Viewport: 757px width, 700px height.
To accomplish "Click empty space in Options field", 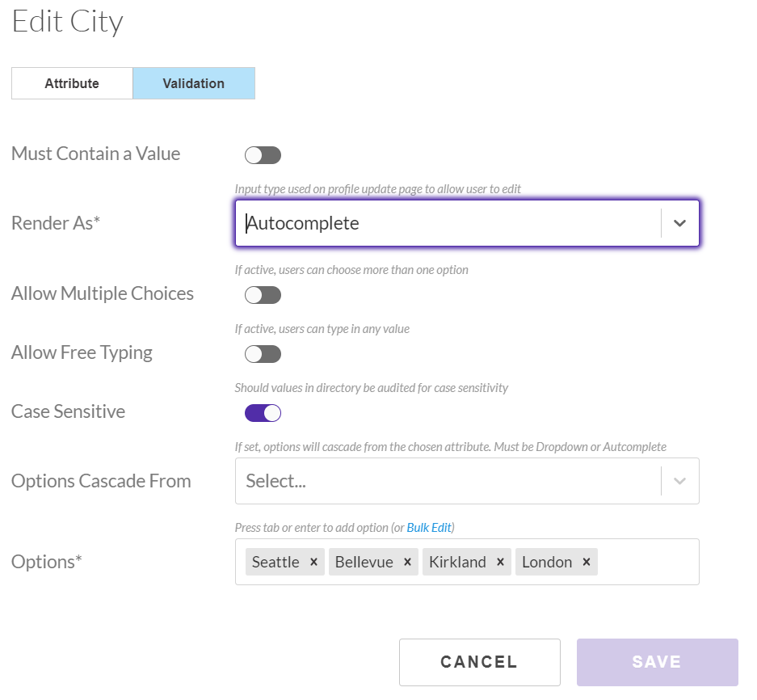I will coord(647,562).
